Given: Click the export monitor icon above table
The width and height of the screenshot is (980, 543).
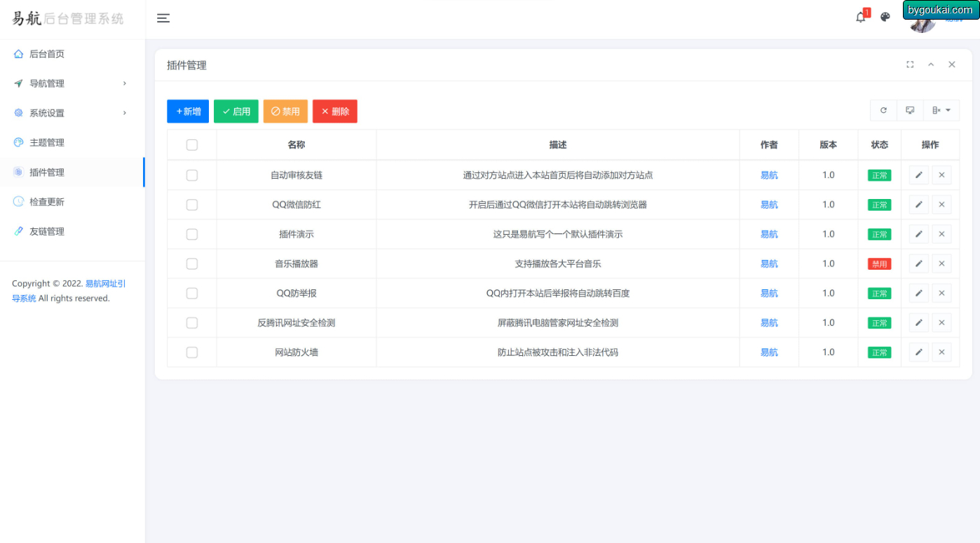Looking at the screenshot, I should [910, 111].
